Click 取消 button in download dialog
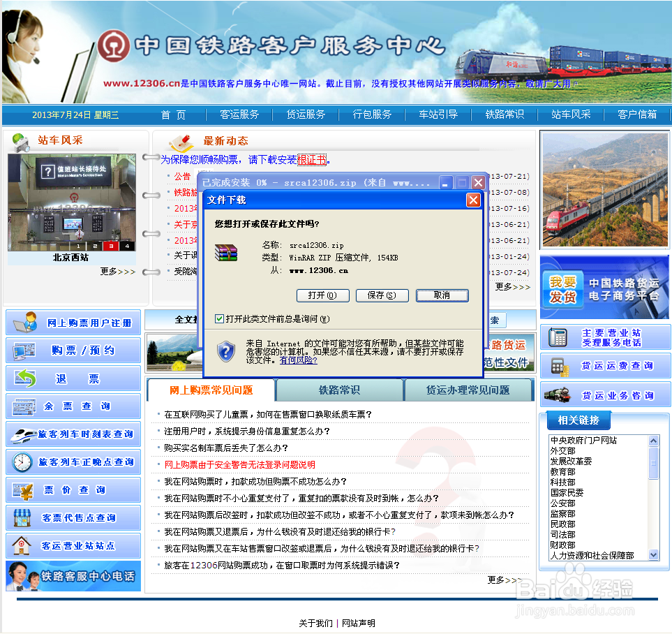Image resolution: width=672 pixels, height=634 pixels. tap(442, 295)
